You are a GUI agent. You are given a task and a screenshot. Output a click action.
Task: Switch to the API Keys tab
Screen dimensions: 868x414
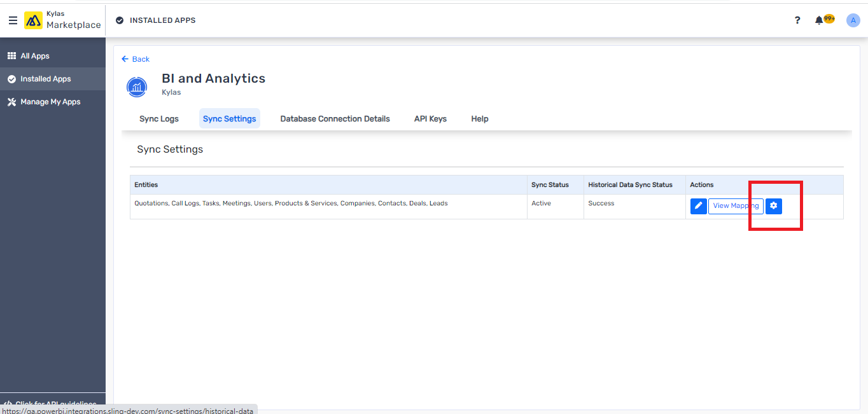[x=430, y=119]
